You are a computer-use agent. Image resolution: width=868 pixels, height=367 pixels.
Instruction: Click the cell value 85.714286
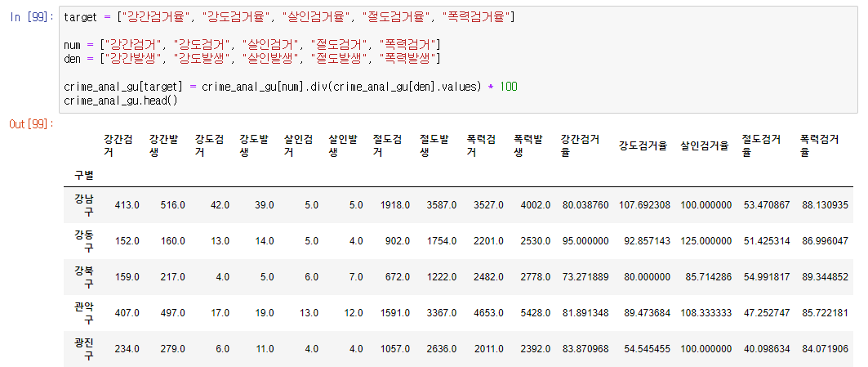(708, 277)
